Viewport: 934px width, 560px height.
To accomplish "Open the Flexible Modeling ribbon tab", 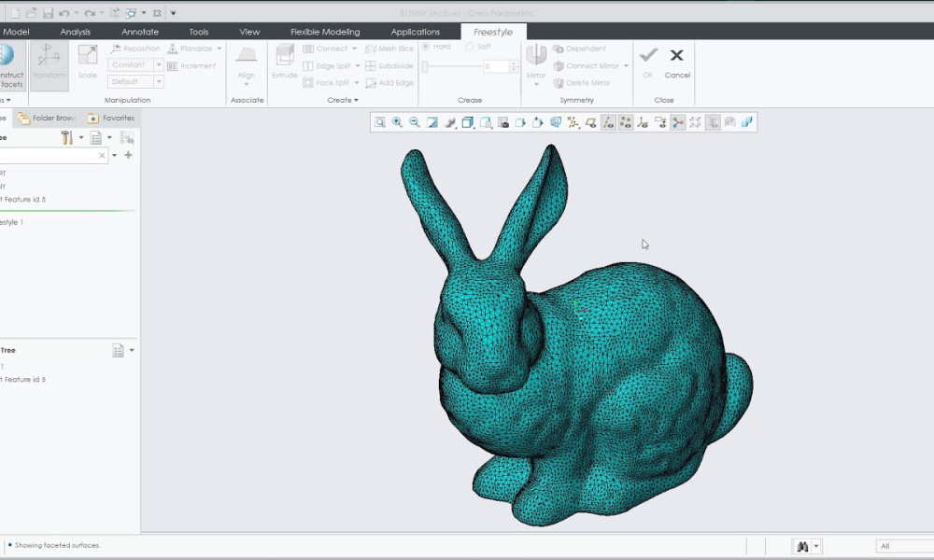I will [325, 32].
